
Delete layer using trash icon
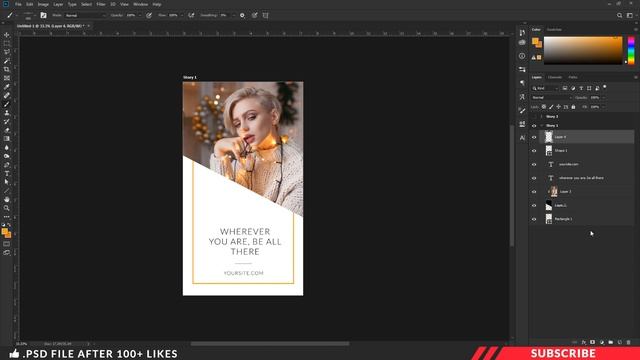[x=628, y=342]
